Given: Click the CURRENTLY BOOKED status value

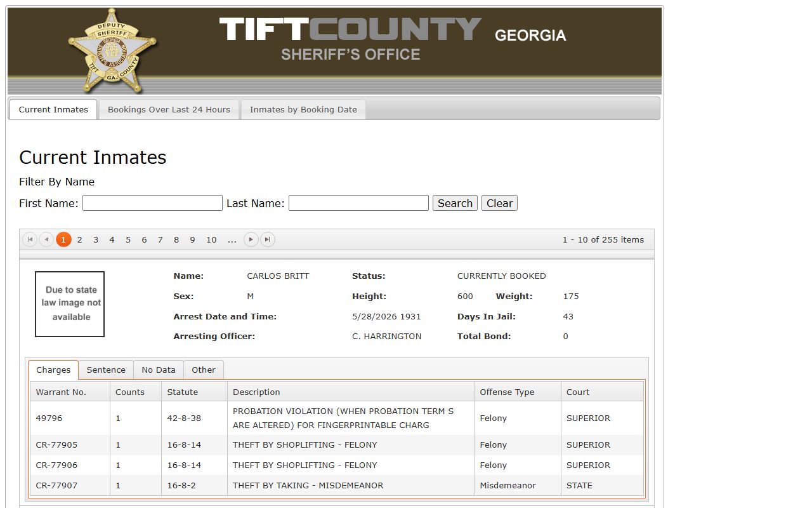Looking at the screenshot, I should coord(502,276).
